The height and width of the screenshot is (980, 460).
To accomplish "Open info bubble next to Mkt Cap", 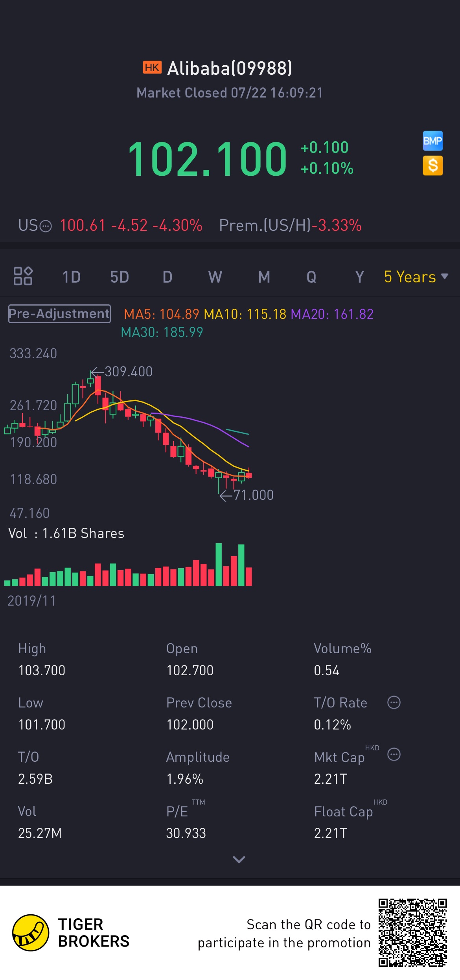I will 394,754.
